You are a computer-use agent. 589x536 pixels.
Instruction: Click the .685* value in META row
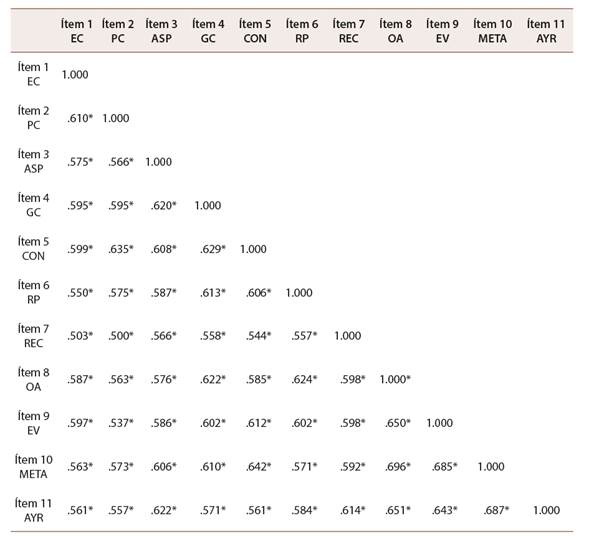(444, 467)
